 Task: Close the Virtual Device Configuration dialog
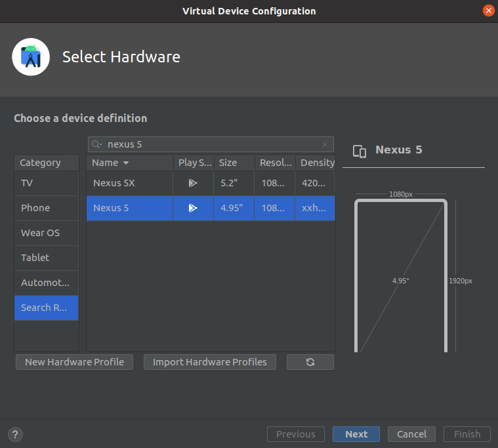point(488,10)
